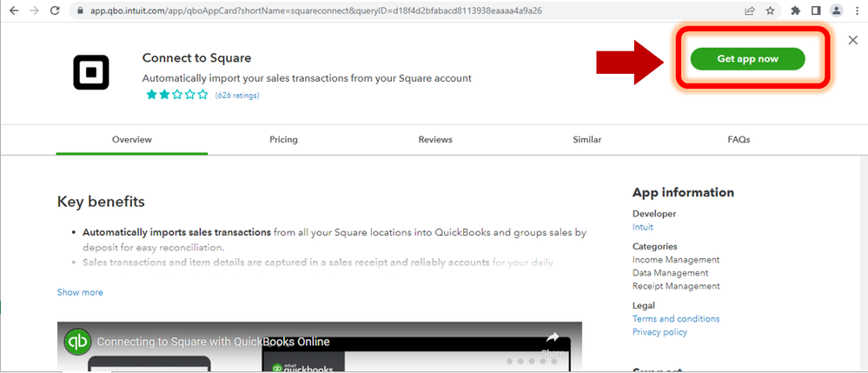Click the Connect to Square heading
Image resolution: width=868 pixels, height=373 pixels.
196,58
